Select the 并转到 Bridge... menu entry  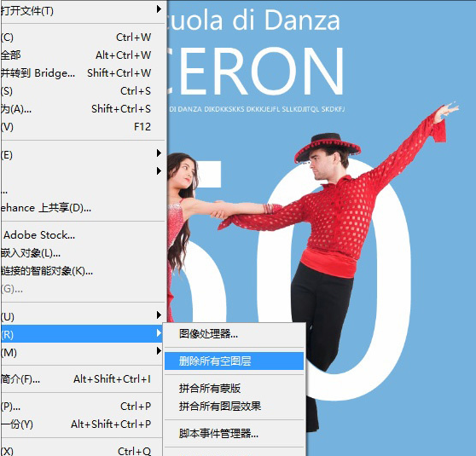[83, 73]
